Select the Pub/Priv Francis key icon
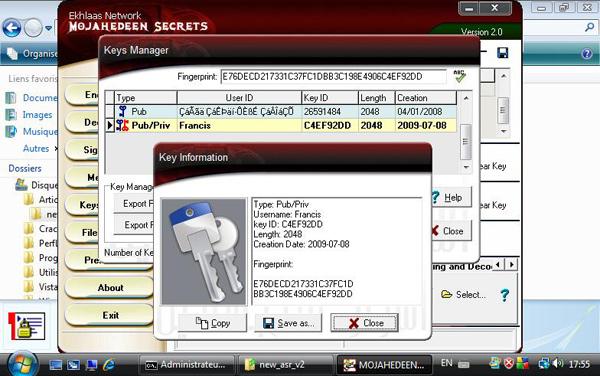The height and width of the screenshot is (376, 600). tap(122, 125)
